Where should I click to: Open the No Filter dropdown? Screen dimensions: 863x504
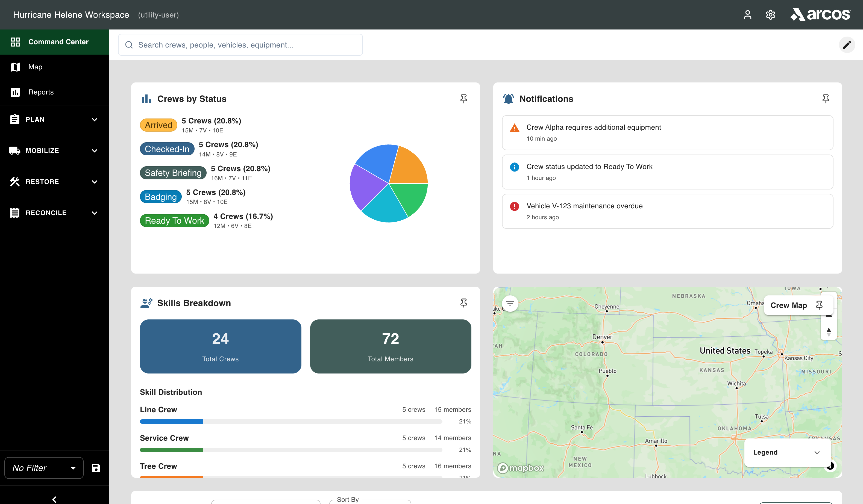(x=44, y=468)
